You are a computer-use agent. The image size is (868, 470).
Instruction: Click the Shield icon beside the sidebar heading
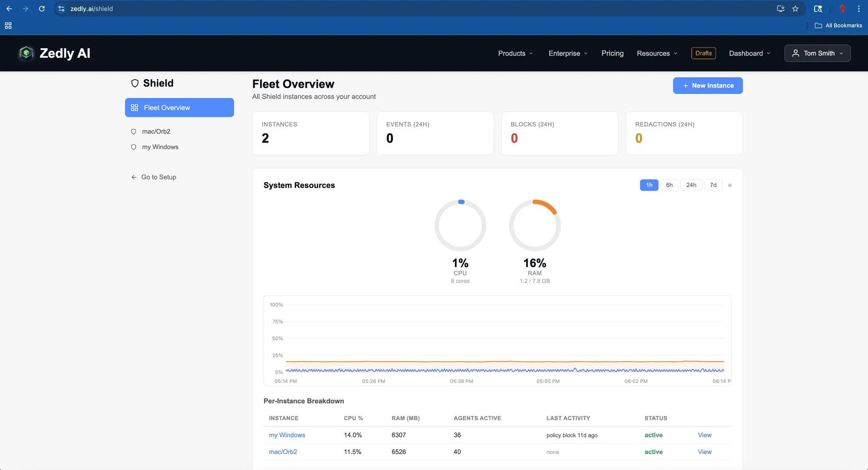coord(135,83)
